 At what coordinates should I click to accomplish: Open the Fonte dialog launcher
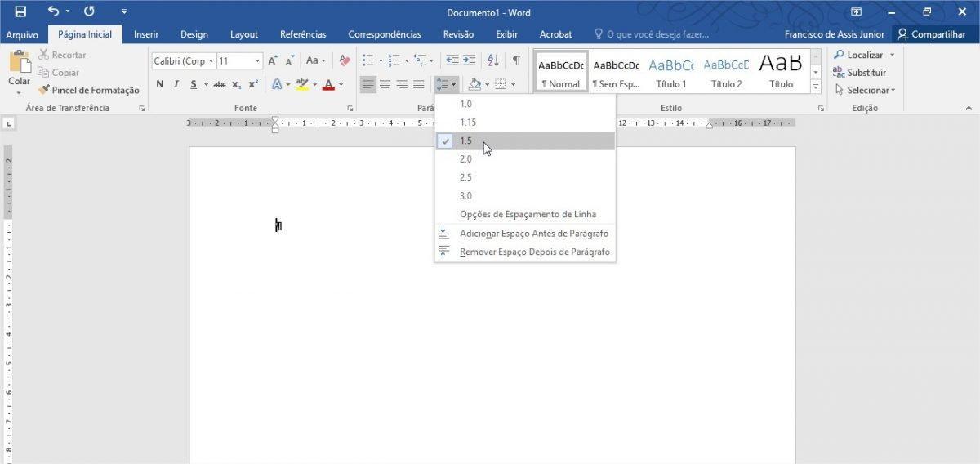click(x=350, y=108)
